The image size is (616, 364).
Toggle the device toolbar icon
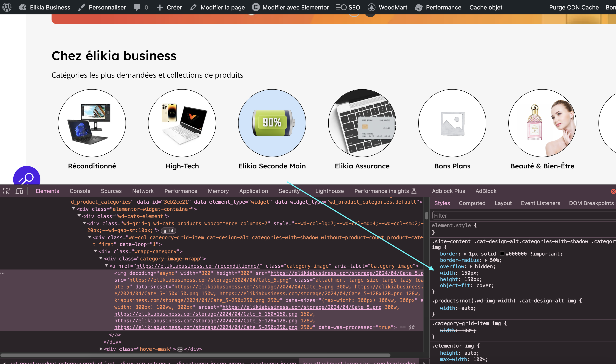(x=19, y=191)
